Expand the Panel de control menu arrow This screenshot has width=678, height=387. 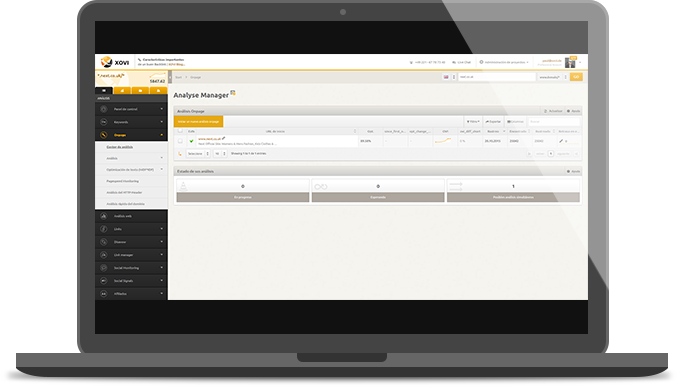162,109
